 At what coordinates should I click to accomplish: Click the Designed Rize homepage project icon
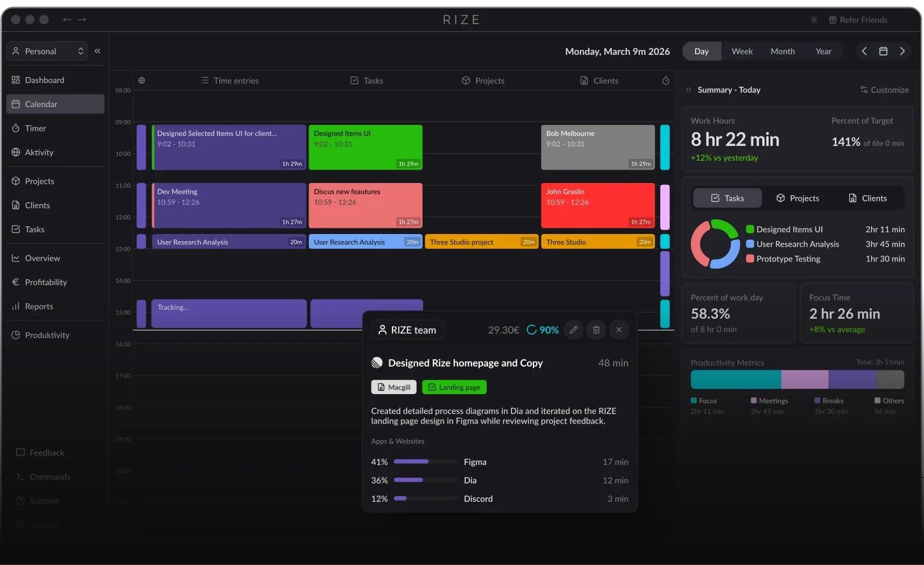click(x=377, y=363)
